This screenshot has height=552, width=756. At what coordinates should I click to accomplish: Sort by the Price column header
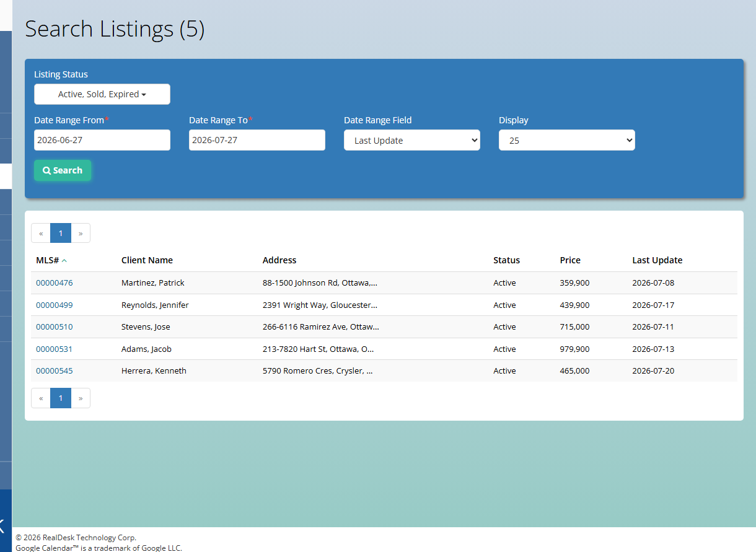click(x=570, y=260)
